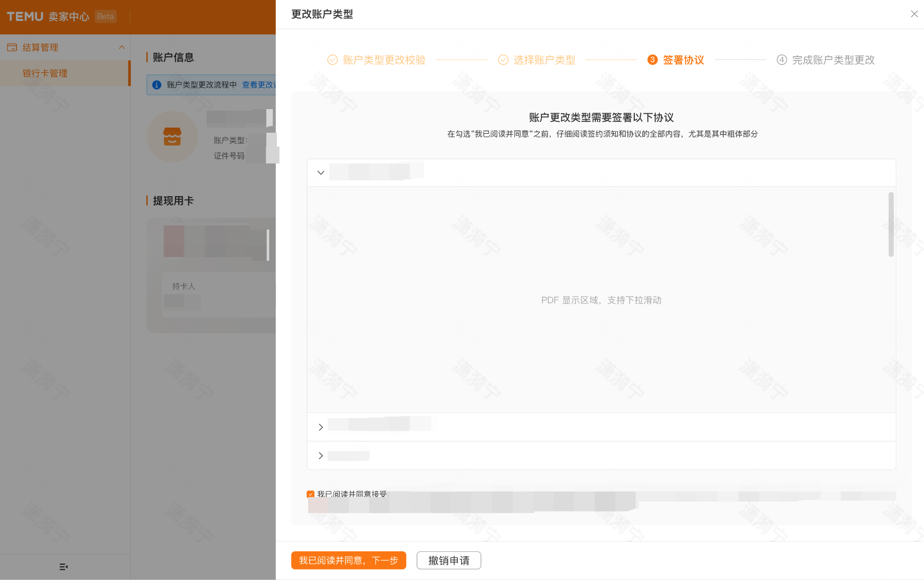Uncheck the 我已阅读并同意接受 checkbox
This screenshot has height=580, width=924.
[x=310, y=493]
